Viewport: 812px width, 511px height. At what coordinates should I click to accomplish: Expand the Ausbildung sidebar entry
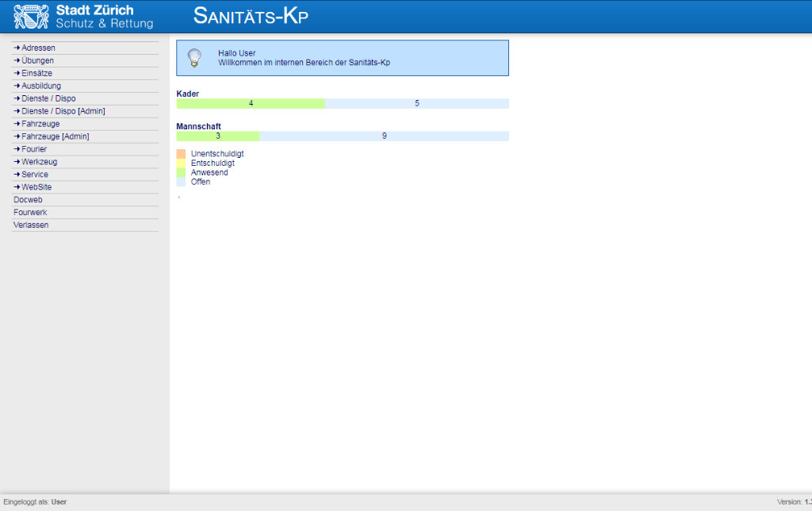pyautogui.click(x=40, y=86)
